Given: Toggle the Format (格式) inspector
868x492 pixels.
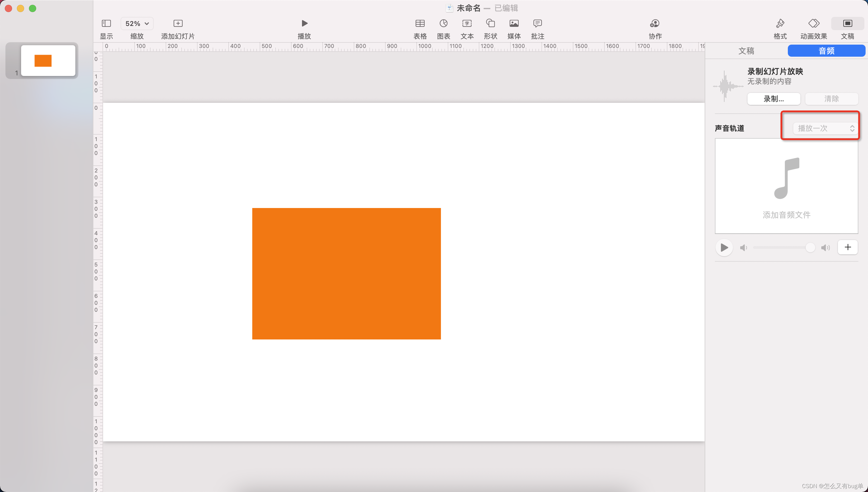Looking at the screenshot, I should (780, 23).
